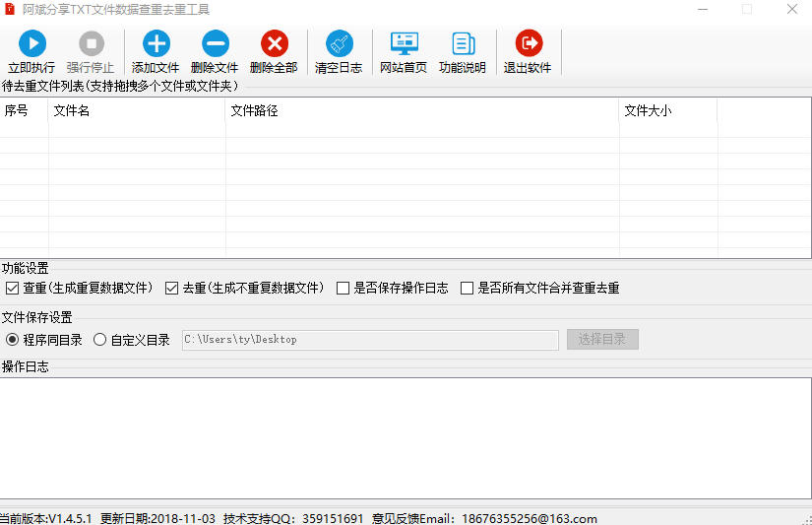The width and height of the screenshot is (812, 525).
Task: Open the 功能说明 document icon
Action: click(463, 43)
